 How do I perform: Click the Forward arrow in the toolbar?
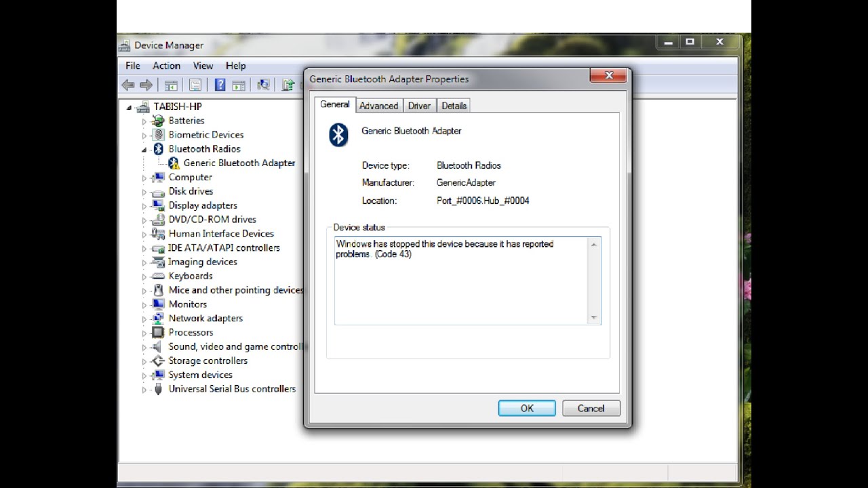[x=146, y=85]
